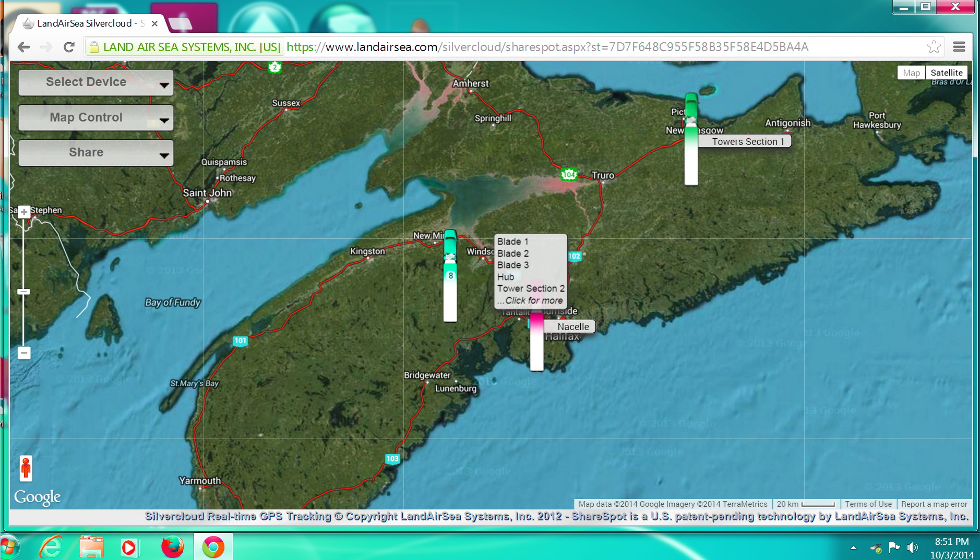
Task: Switch to the Map view type
Action: pos(911,73)
